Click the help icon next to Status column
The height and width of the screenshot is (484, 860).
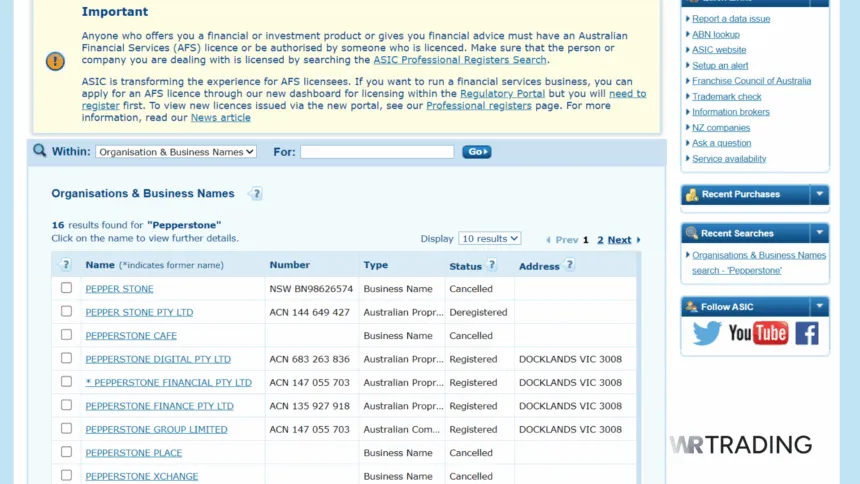492,265
